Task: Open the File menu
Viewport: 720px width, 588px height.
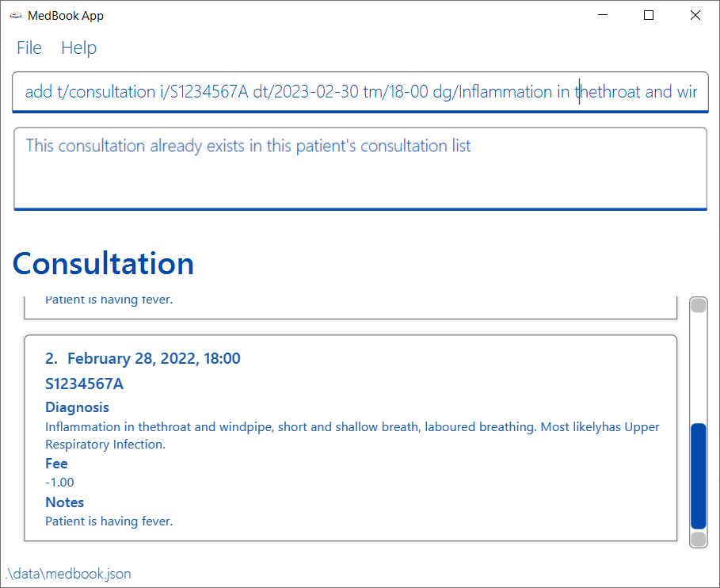Action: [29, 48]
